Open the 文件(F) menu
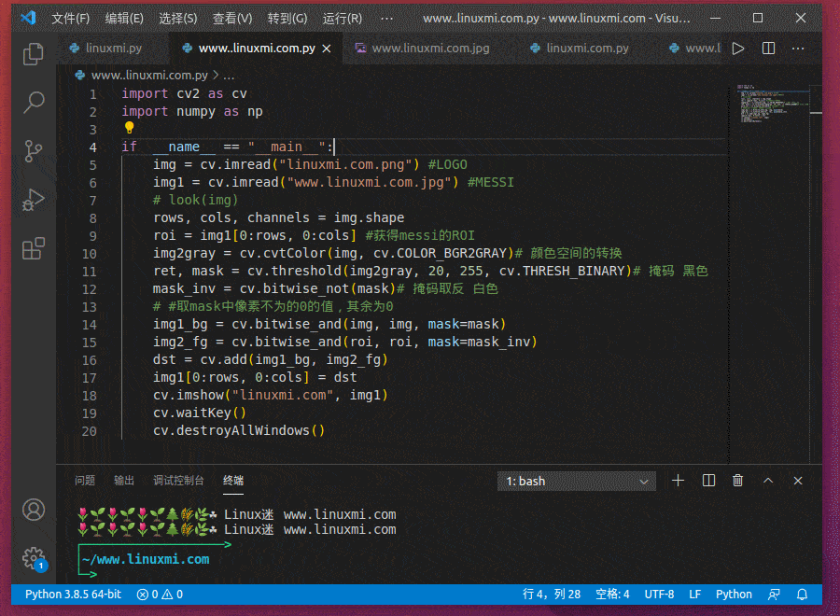Image resolution: width=840 pixels, height=616 pixels. [70, 18]
